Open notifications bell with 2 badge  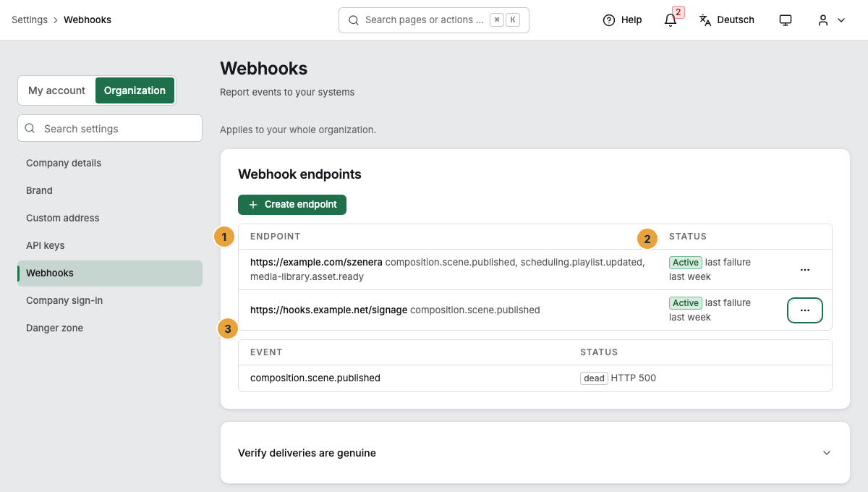pyautogui.click(x=671, y=20)
